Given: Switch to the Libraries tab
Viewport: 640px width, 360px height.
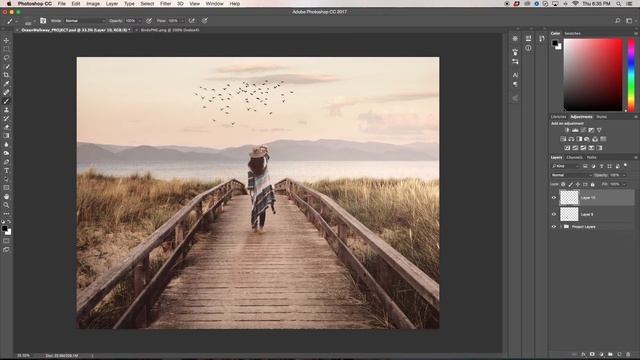Looking at the screenshot, I should pos(558,117).
